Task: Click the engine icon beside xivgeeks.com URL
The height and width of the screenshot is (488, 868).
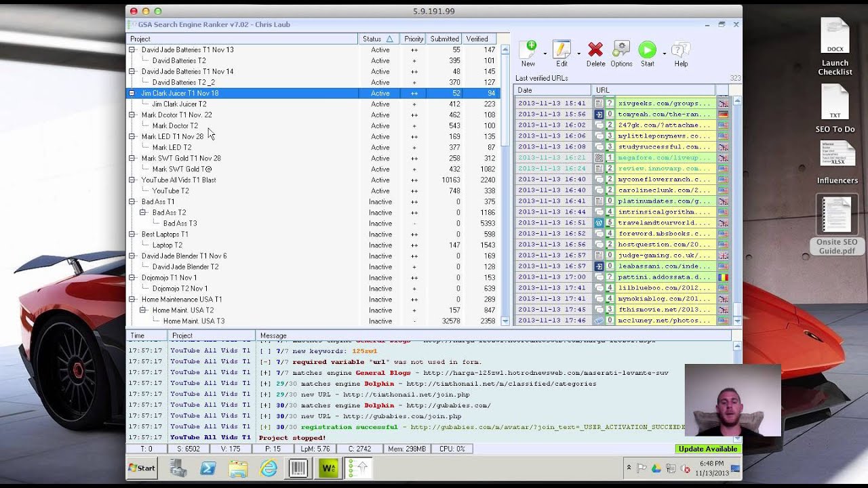Action: click(x=599, y=104)
